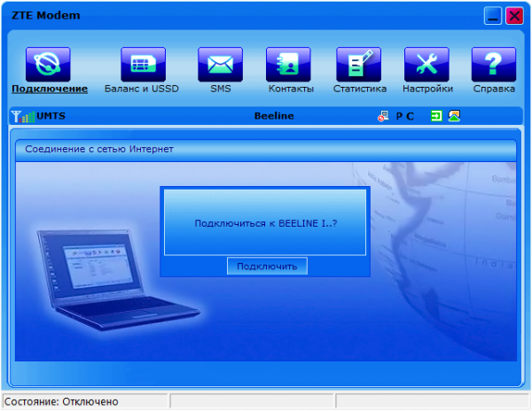Select the SMS label
Viewport: 532px width, 411px height.
[x=221, y=89]
